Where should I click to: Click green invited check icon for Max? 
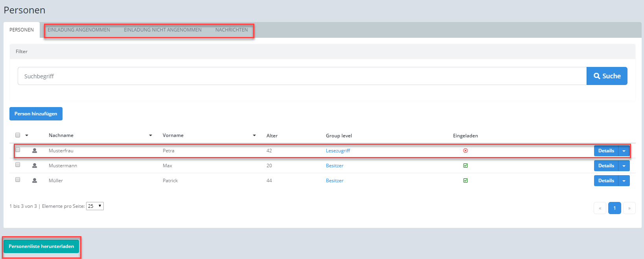point(466,166)
